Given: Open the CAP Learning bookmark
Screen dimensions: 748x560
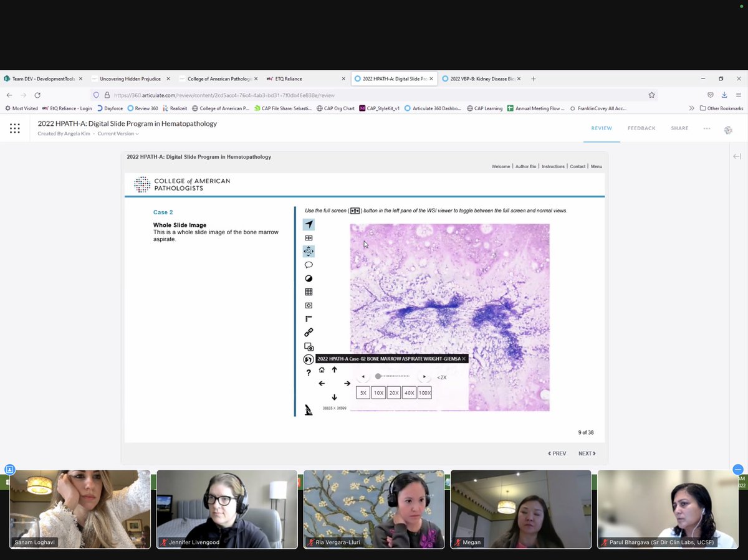Looking at the screenshot, I should coord(483,108).
